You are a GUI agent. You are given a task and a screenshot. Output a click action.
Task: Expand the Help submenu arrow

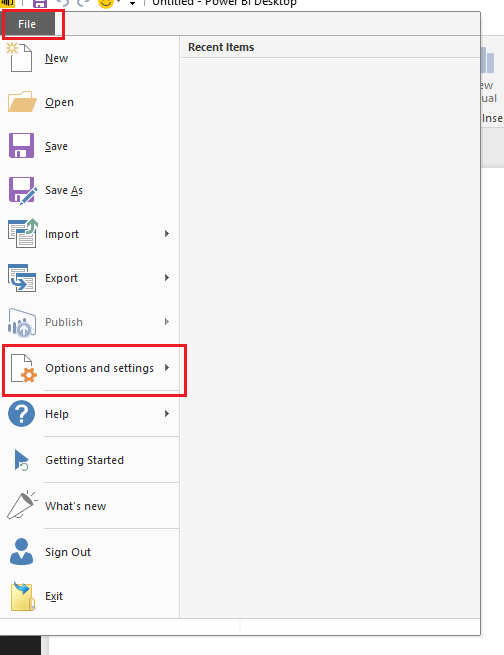pos(167,414)
